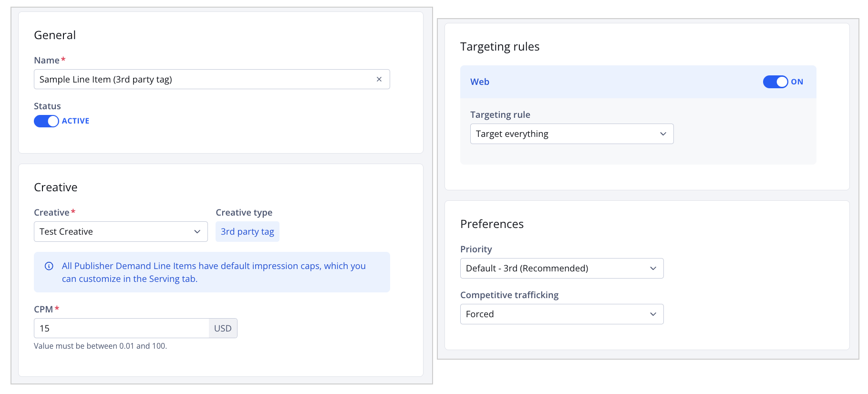868x394 pixels.
Task: Click the Priority dropdown chevron arrow
Action: pyautogui.click(x=653, y=269)
